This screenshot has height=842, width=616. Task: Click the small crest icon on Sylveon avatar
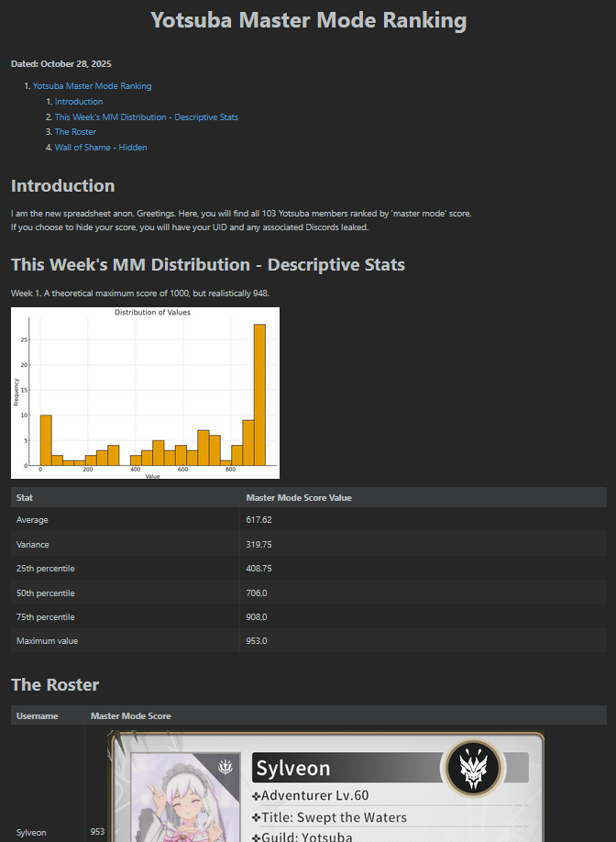pos(225,768)
